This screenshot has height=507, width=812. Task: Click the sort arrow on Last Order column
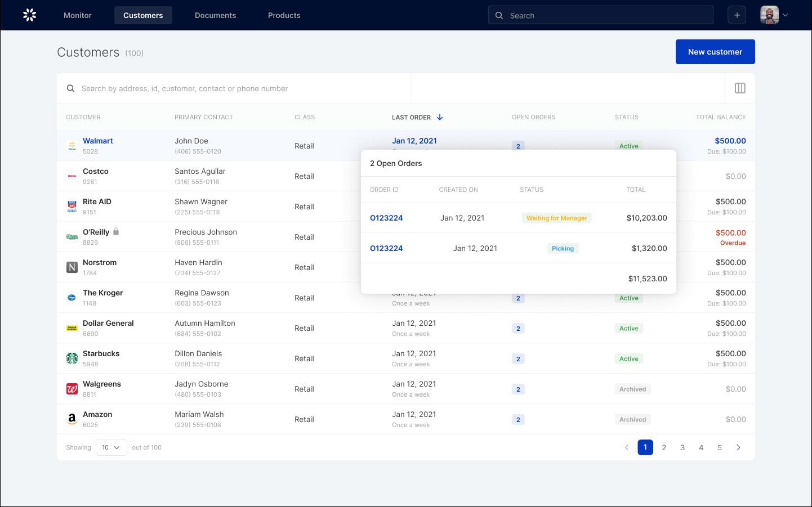pos(439,117)
